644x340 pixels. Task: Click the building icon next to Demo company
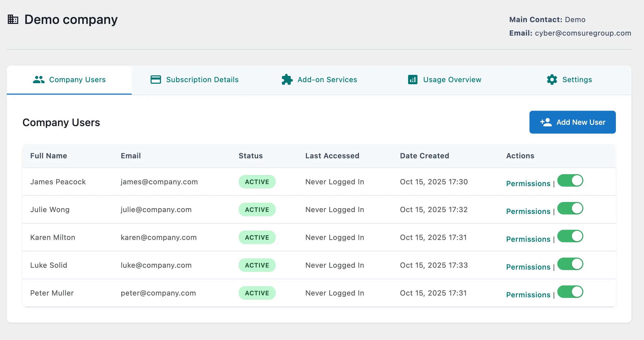(13, 19)
